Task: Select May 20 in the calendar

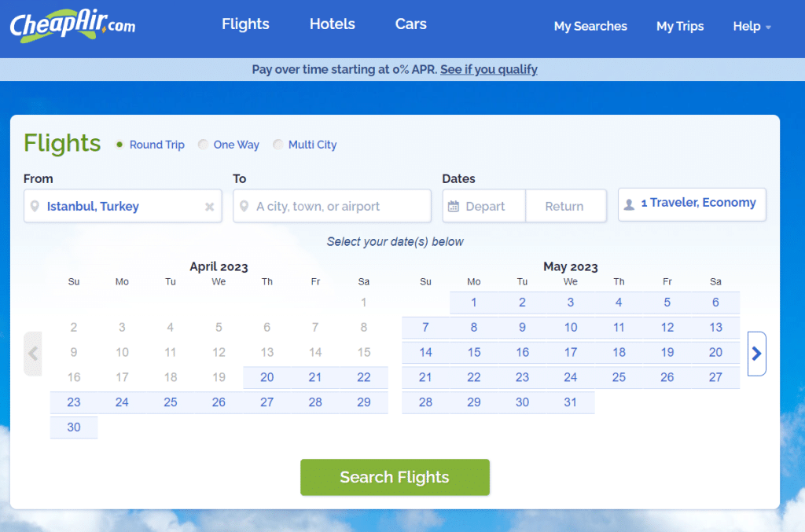Action: click(x=715, y=353)
